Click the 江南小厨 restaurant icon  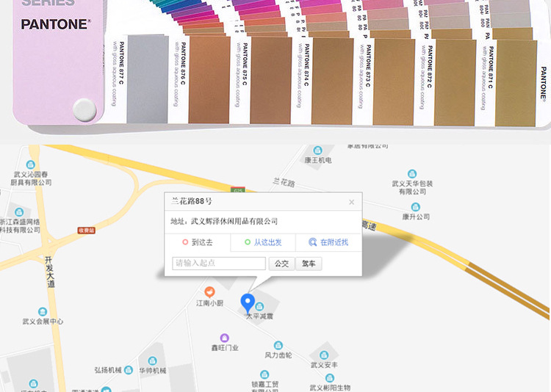pyautogui.click(x=209, y=292)
